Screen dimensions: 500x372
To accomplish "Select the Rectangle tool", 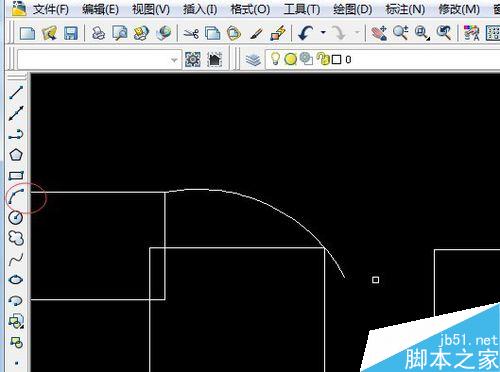I will 16,176.
